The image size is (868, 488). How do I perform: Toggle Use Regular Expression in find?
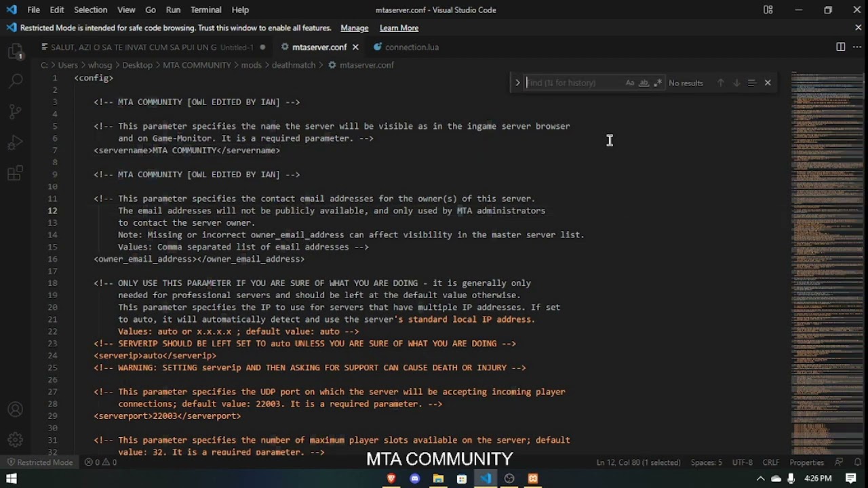pyautogui.click(x=657, y=83)
